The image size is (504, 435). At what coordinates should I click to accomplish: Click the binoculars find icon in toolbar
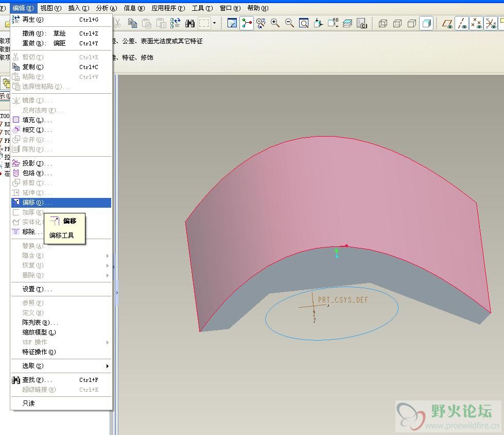point(189,23)
